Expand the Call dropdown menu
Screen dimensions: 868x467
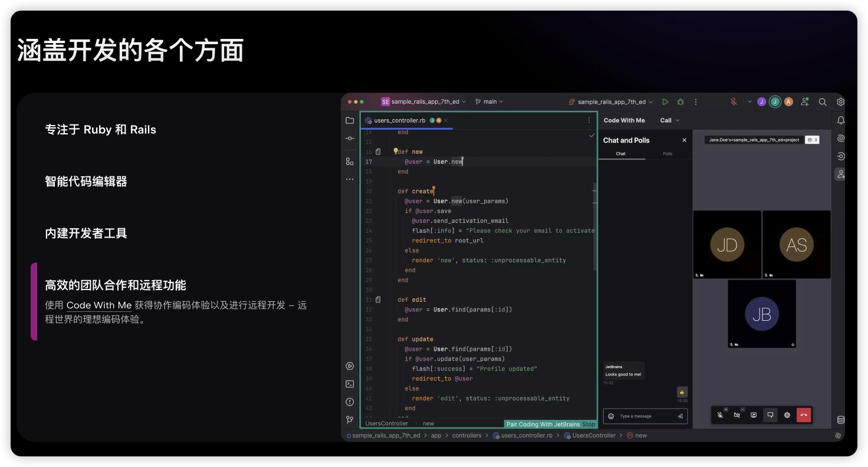(669, 120)
